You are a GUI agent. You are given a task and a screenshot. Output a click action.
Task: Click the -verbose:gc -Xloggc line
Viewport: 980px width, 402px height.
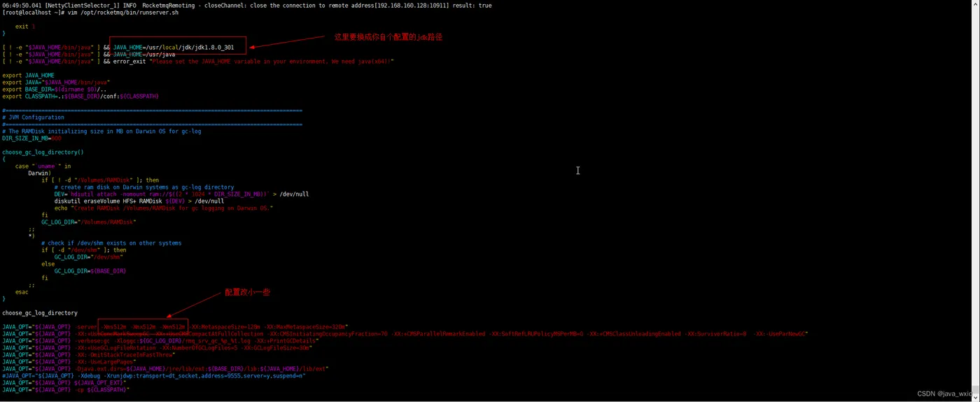pos(160,340)
